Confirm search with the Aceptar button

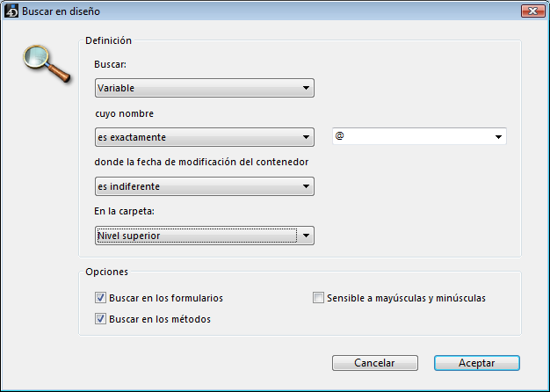pos(476,363)
